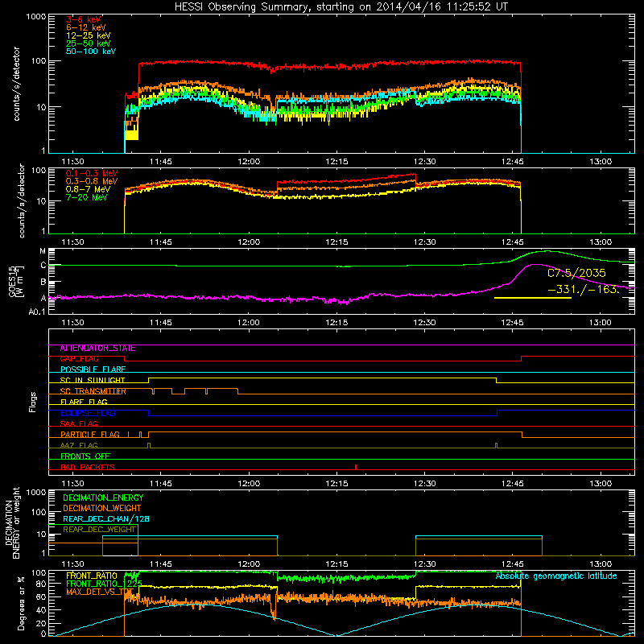Click the 'Absolute geomagnetic latitude' label
This screenshot has height=644, width=644.
[x=556, y=576]
